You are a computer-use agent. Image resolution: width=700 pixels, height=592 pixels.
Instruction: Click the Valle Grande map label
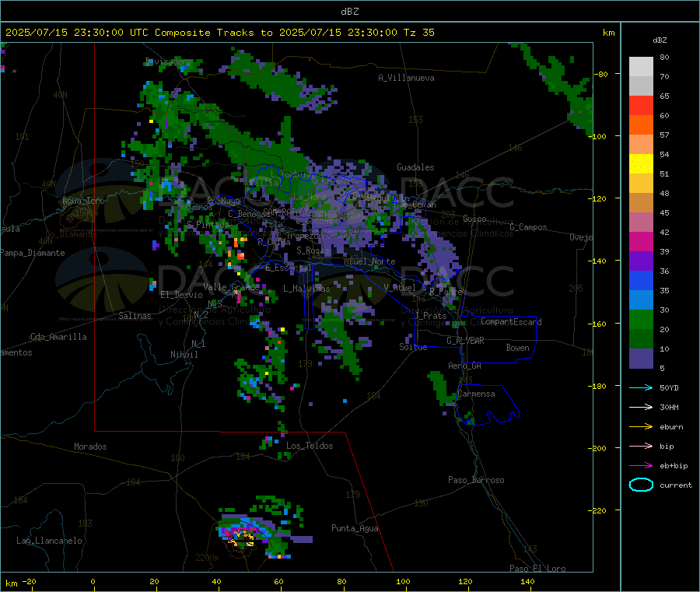231,286
